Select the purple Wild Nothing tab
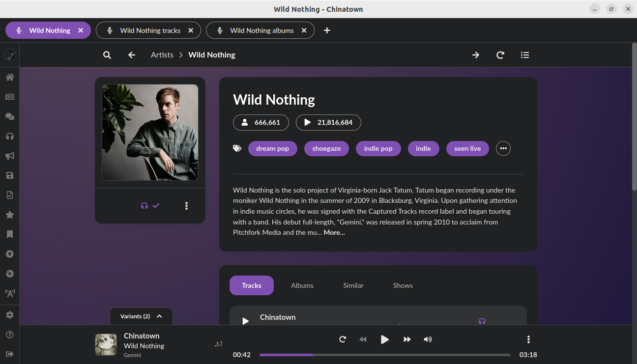Image resolution: width=637 pixels, height=364 pixels. tap(48, 30)
